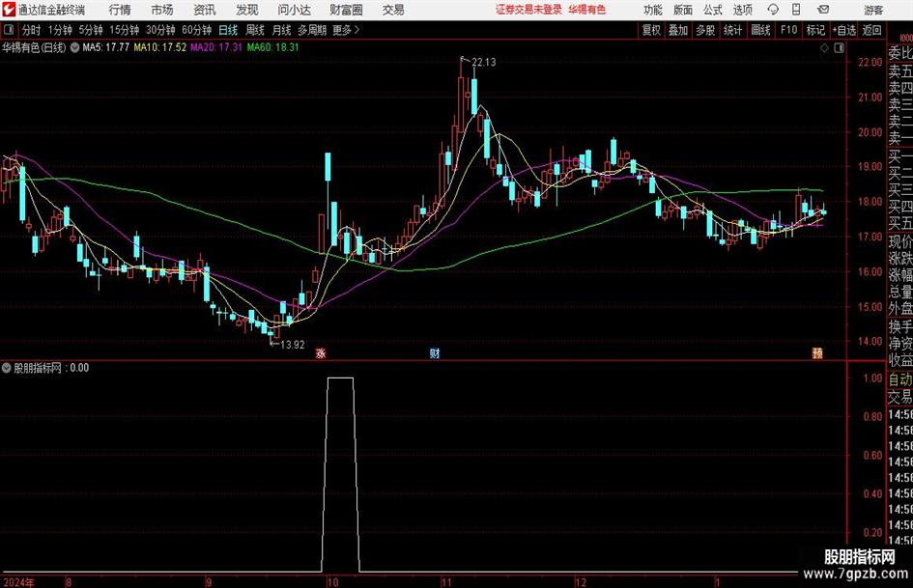Switch to 60分钟 chart period

(196, 30)
